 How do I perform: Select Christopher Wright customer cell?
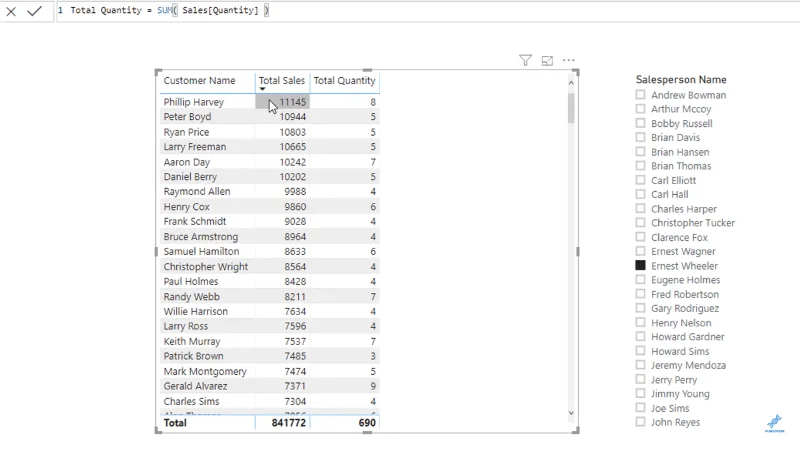(206, 267)
